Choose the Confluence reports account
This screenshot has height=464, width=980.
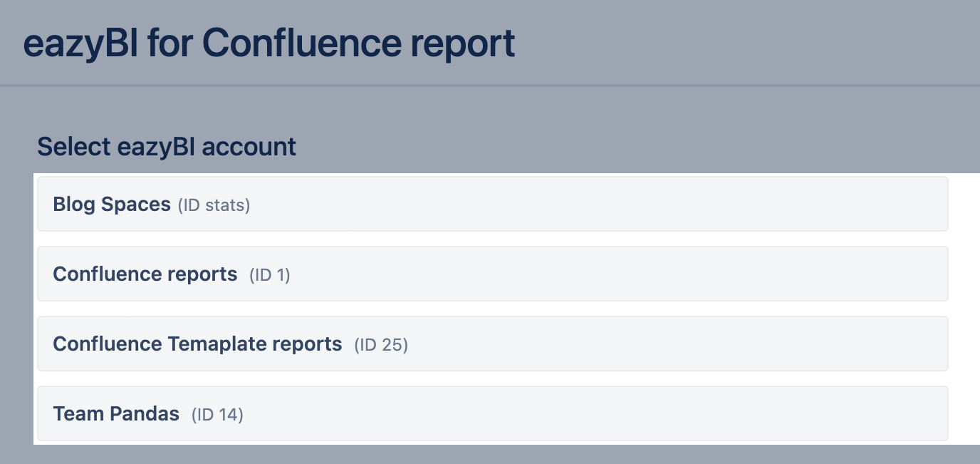145,274
